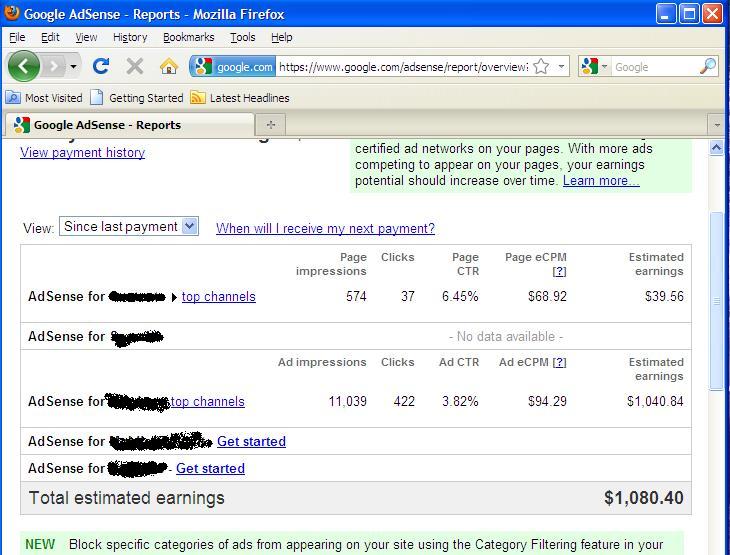The width and height of the screenshot is (730, 555).
Task: Open the Tools menu
Action: [x=242, y=37]
